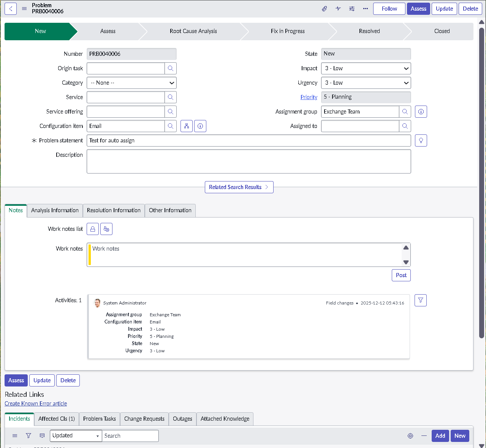This screenshot has width=486, height=448.
Task: Open the Affected CIs tab
Action: coord(56,419)
